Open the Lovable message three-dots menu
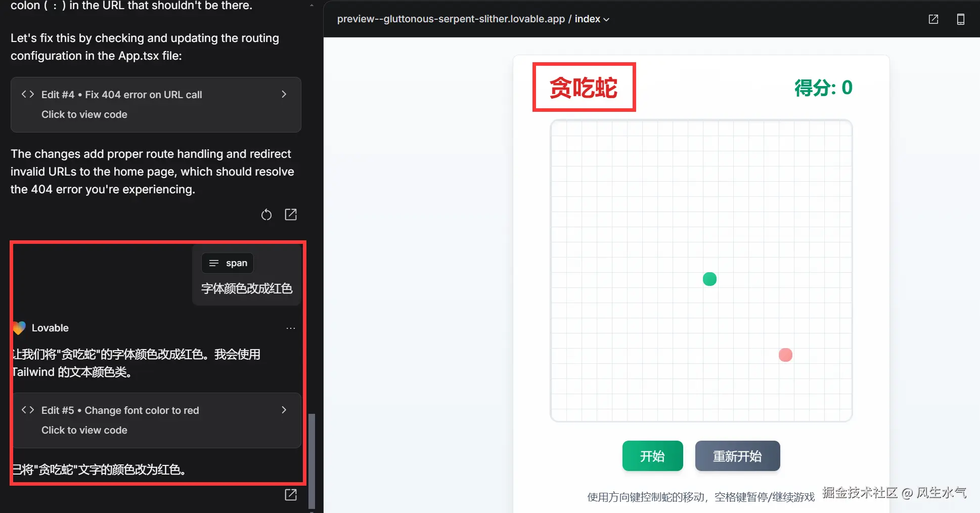The width and height of the screenshot is (980, 513). point(291,328)
